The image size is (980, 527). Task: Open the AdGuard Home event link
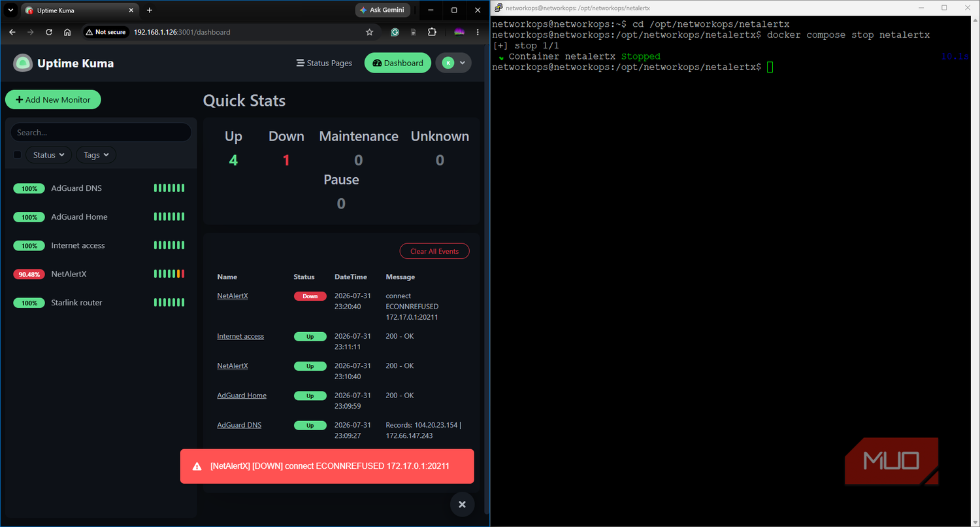(x=242, y=395)
